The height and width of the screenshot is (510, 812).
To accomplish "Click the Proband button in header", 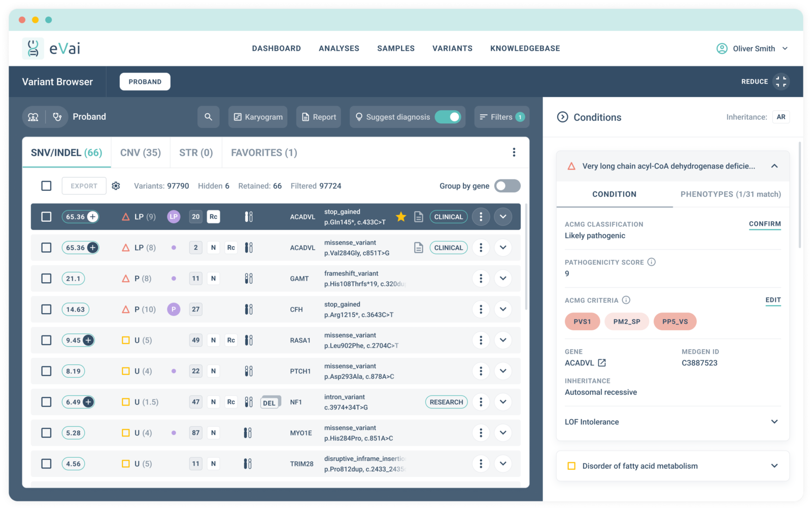I will pyautogui.click(x=145, y=82).
